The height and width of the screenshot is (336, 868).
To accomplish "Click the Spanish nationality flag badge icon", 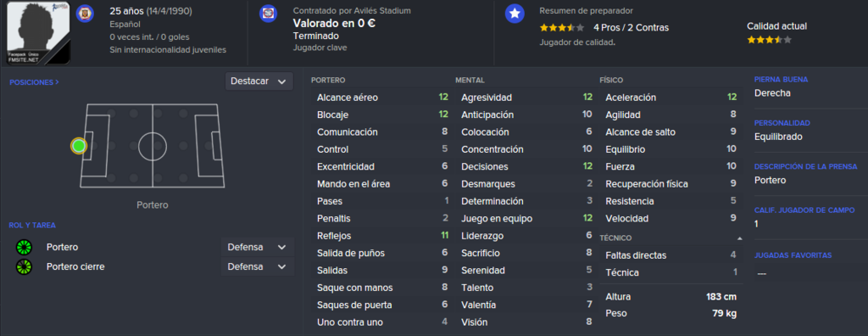I will [85, 13].
